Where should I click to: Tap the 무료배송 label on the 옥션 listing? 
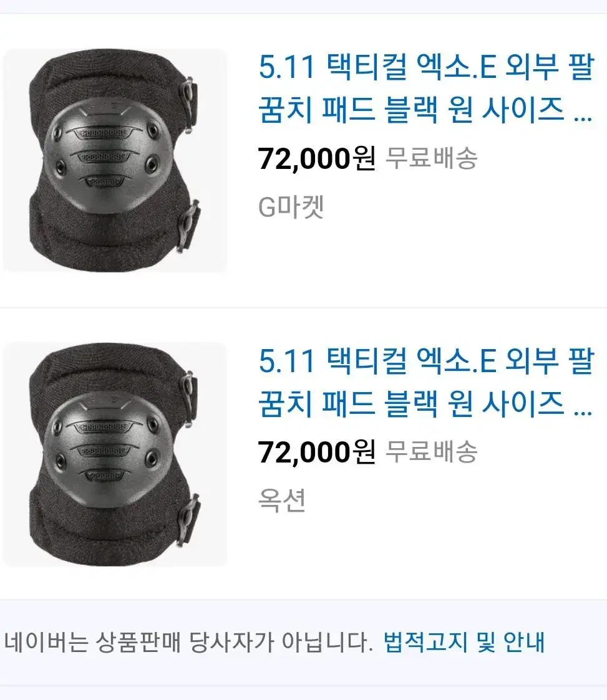(x=432, y=452)
